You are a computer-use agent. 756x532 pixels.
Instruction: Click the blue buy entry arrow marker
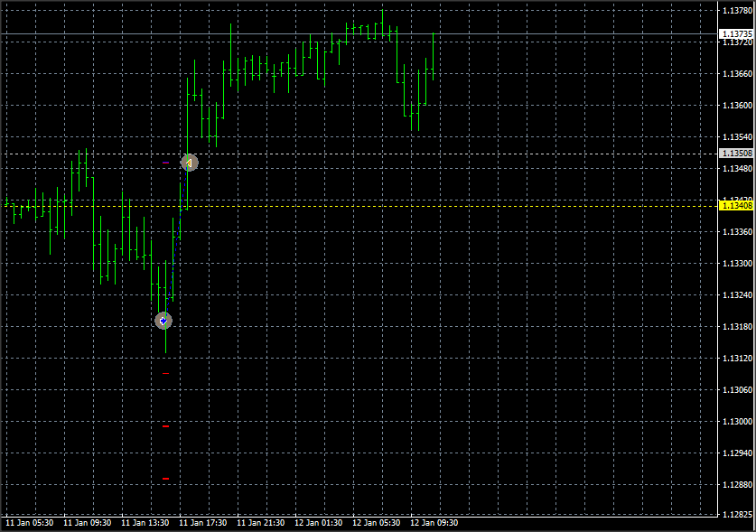(x=163, y=321)
